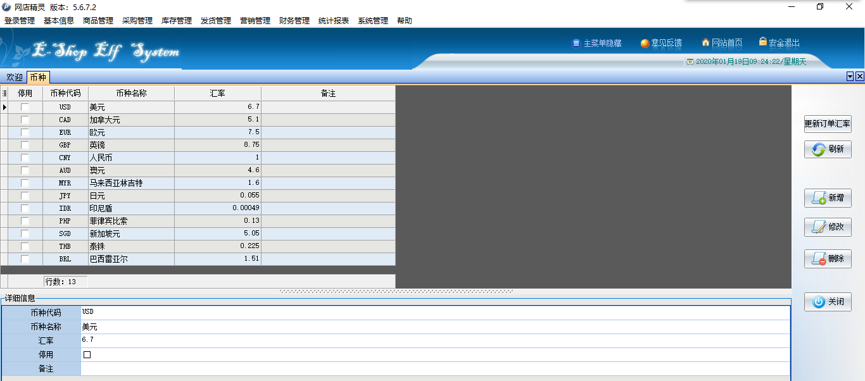This screenshot has height=381, width=865.
Task: Sort by the 汇率 column header
Action: coord(217,93)
